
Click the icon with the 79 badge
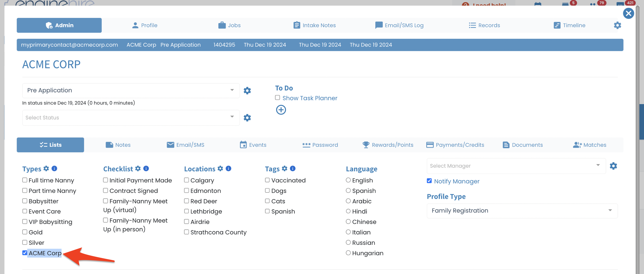pos(593,4)
